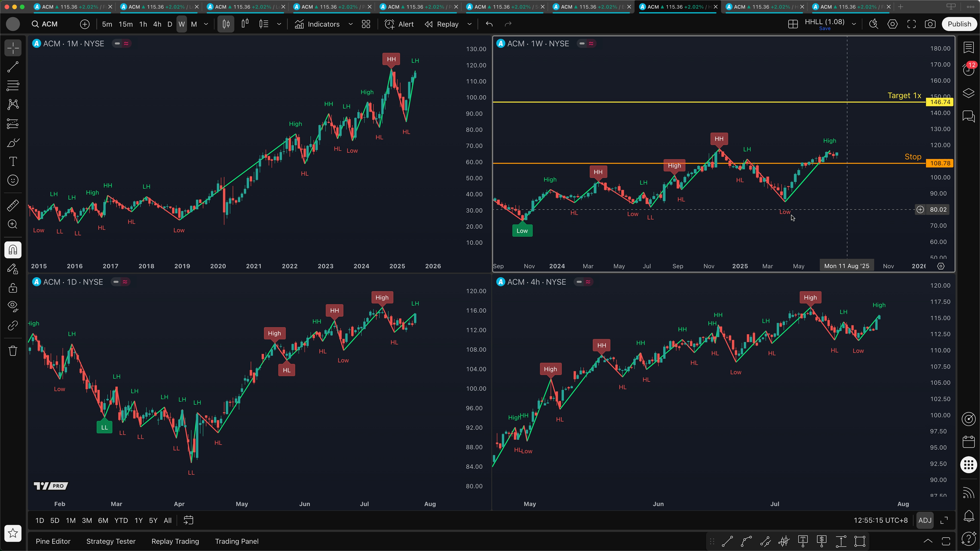Open the economic calendar icon
The image size is (980, 551).
point(969,442)
